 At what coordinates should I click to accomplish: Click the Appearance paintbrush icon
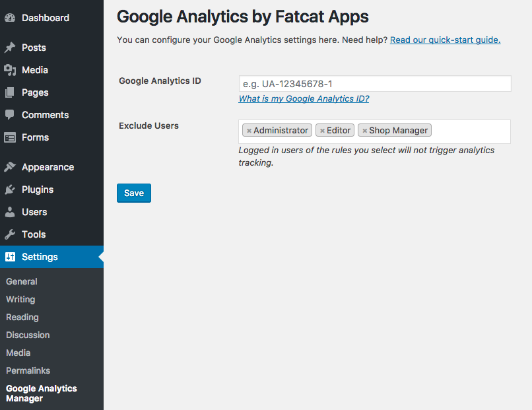(x=10, y=167)
